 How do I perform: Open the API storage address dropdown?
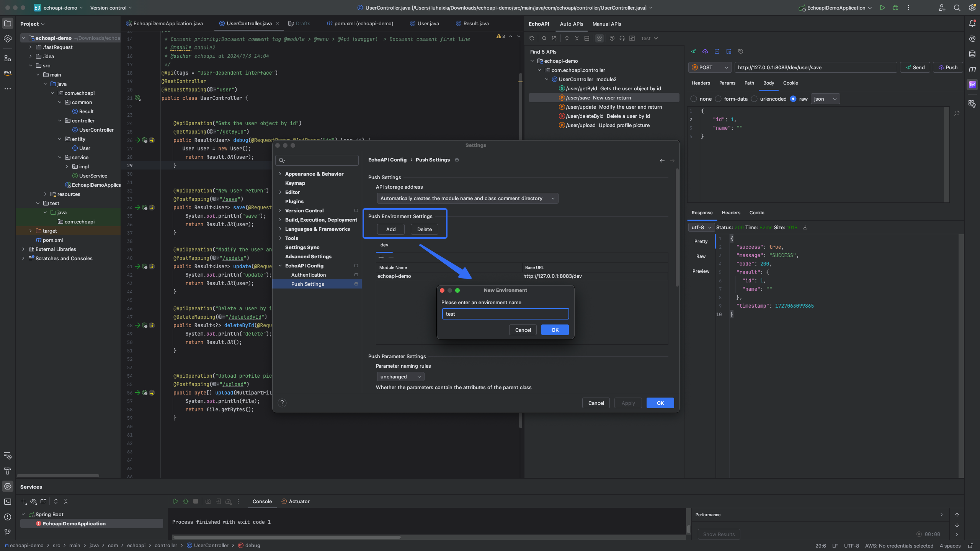[x=467, y=198]
